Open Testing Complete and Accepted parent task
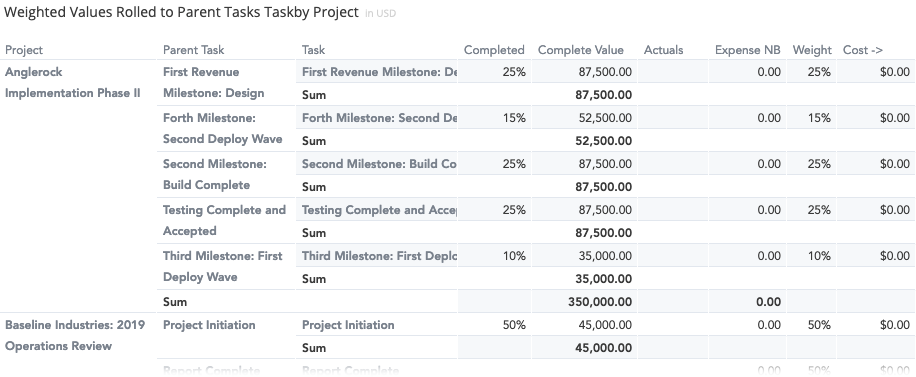The image size is (916, 377). (x=224, y=220)
